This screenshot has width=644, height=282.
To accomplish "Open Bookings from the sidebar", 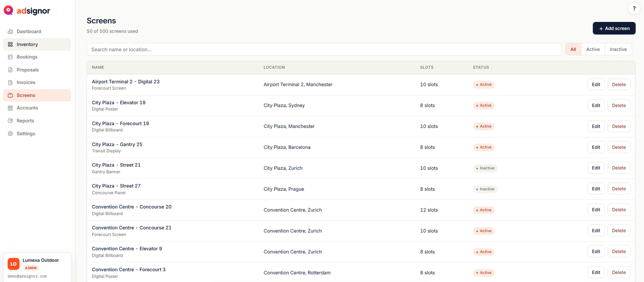I will pos(37,57).
